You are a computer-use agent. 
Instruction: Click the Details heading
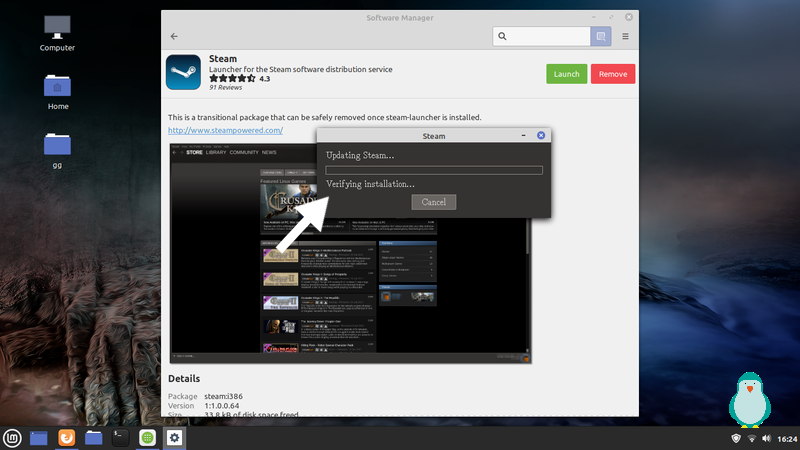coord(184,379)
